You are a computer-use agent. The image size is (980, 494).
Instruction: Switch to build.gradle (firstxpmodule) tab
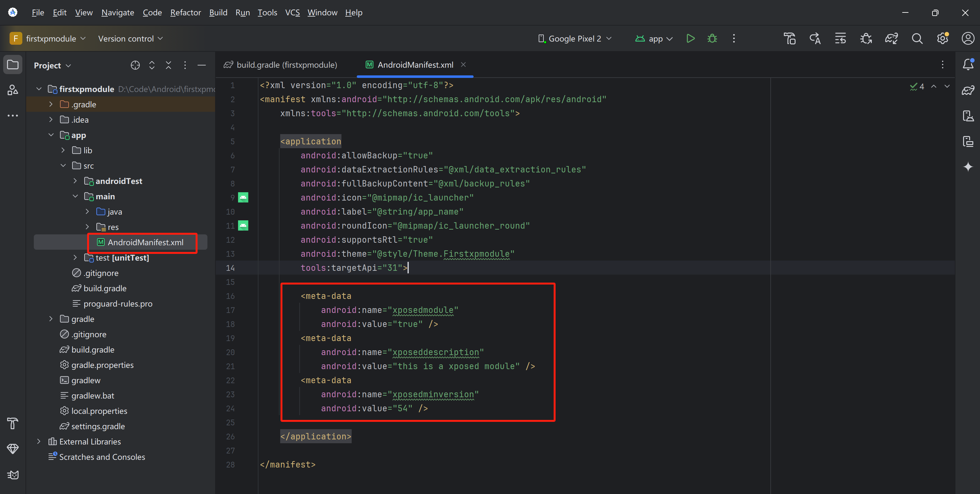[x=281, y=65]
